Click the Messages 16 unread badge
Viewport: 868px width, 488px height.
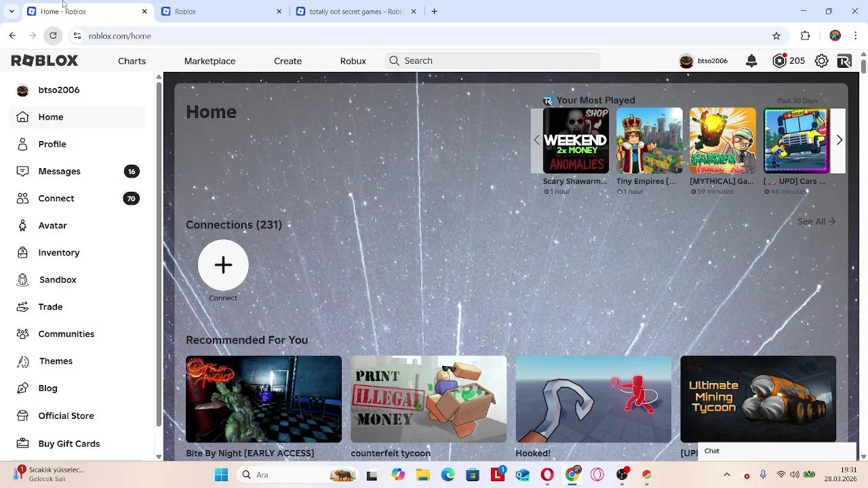[x=132, y=171]
